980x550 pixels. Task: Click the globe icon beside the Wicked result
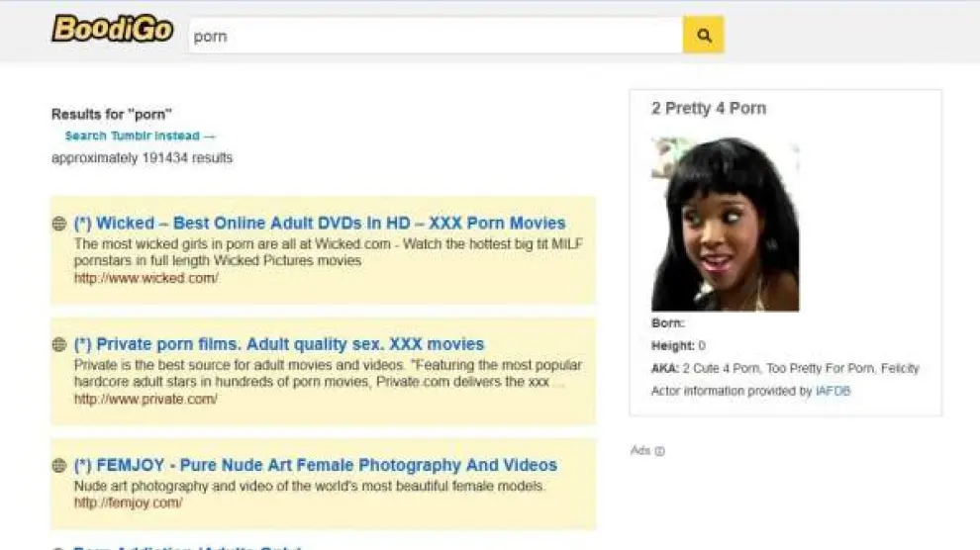pyautogui.click(x=59, y=224)
